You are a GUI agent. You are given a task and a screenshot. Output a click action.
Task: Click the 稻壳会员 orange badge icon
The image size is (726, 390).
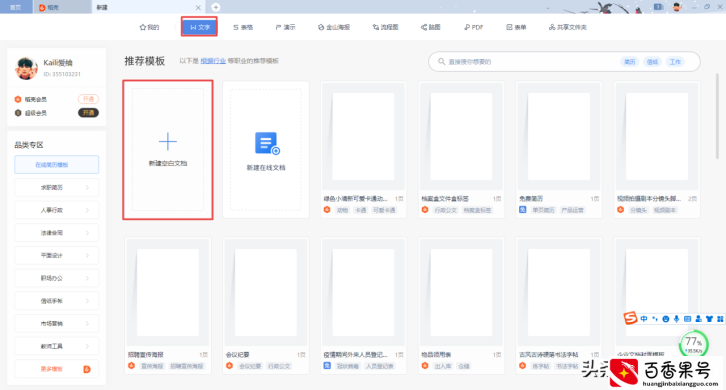click(18, 99)
